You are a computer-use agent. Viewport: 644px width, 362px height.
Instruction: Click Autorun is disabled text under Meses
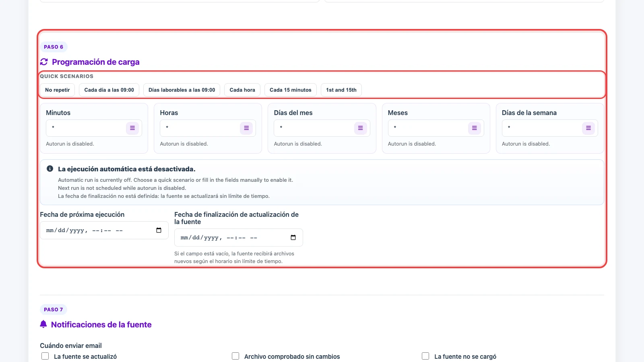[412, 144]
